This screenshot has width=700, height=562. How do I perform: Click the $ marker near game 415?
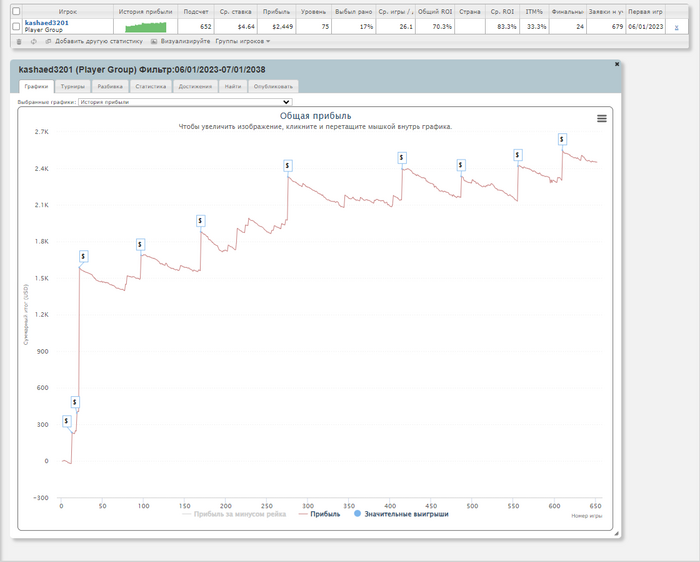402,157
